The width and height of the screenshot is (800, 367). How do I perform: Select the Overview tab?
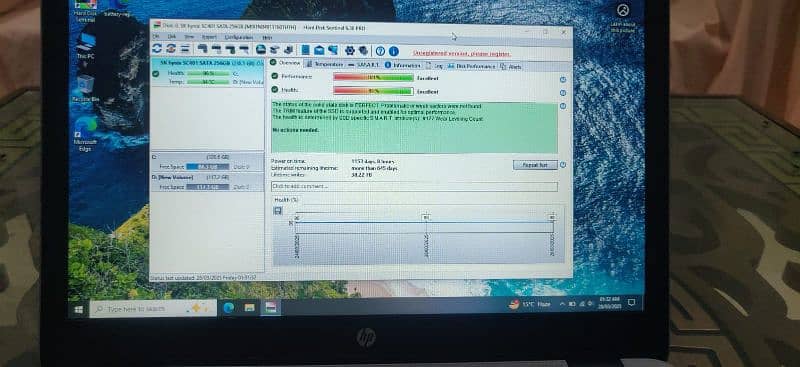tap(286, 63)
